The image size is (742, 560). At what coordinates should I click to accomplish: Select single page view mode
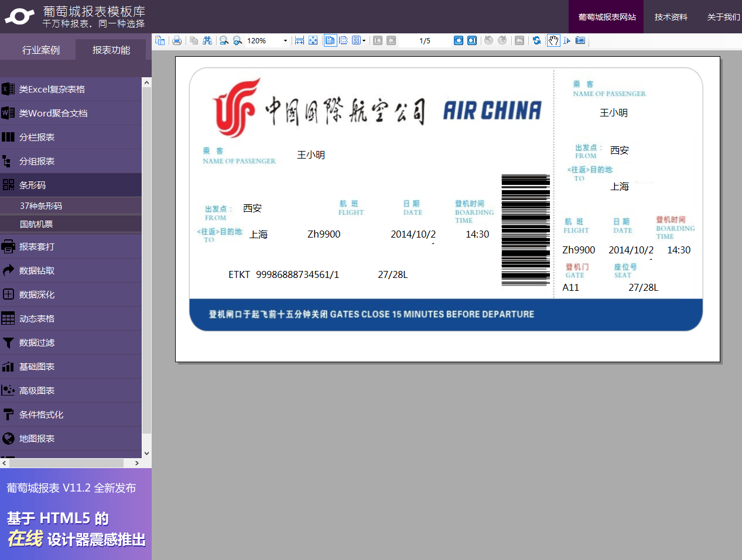330,40
